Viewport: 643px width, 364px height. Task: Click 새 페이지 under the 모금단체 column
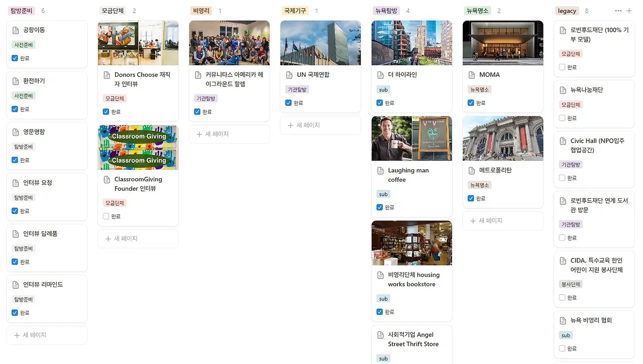click(138, 238)
